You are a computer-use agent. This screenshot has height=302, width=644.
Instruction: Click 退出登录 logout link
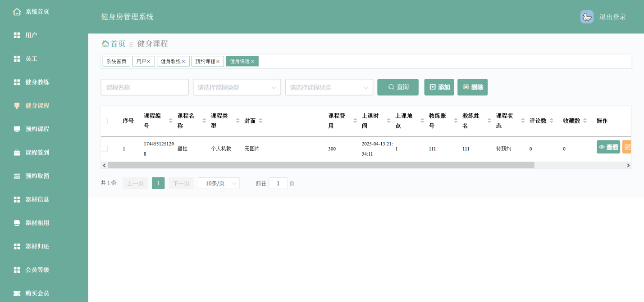point(612,17)
